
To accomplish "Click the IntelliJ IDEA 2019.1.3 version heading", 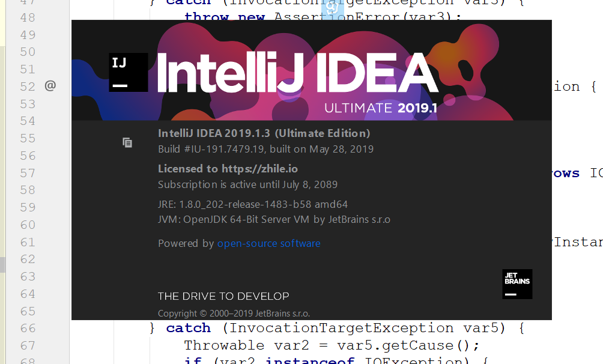I will click(264, 133).
